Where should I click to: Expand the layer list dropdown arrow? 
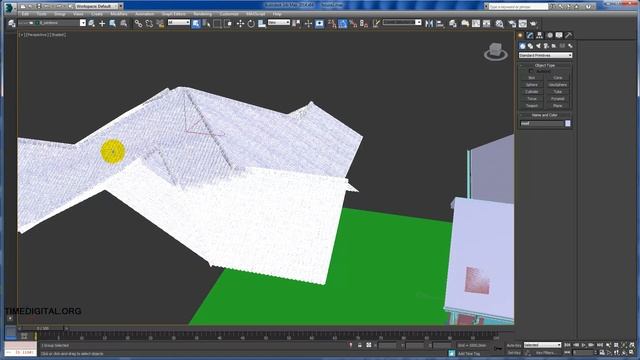(x=83, y=23)
